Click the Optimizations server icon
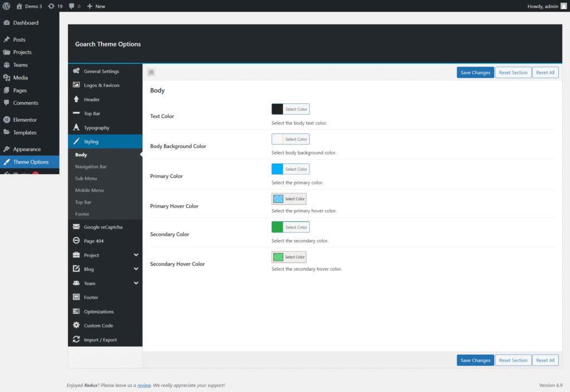 point(76,311)
